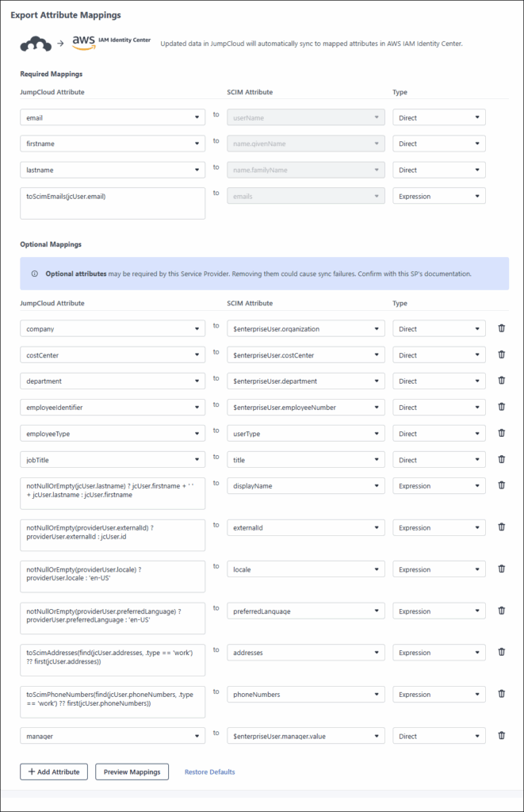Expand the employeeType JumpCloud attribute dropdown
This screenshot has width=524, height=812.
point(113,434)
